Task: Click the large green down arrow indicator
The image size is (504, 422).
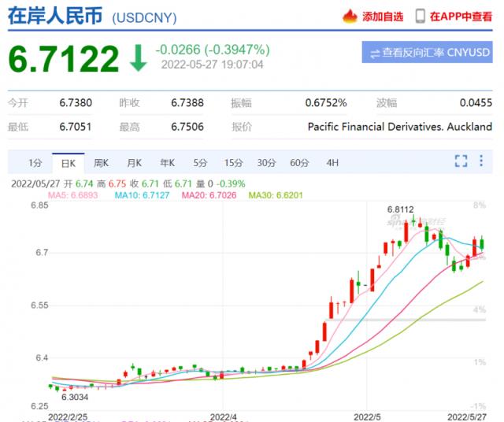Action: click(x=139, y=58)
